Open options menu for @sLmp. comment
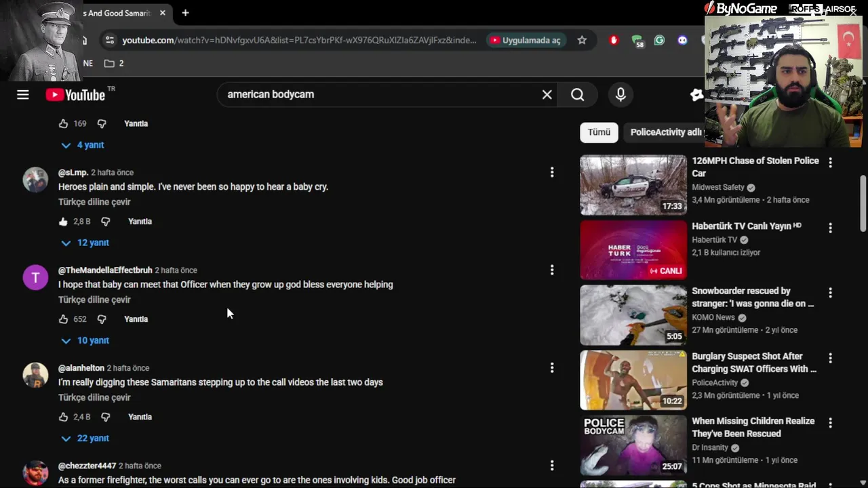This screenshot has height=488, width=868. [552, 173]
